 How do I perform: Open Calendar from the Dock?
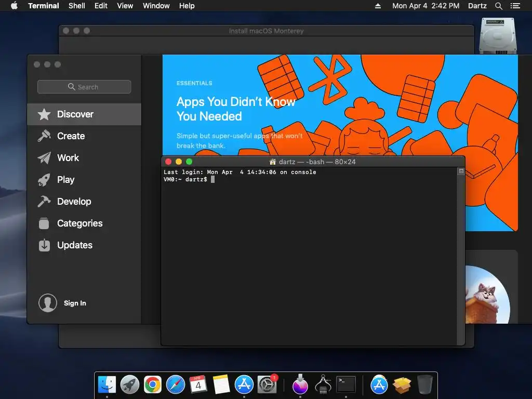198,384
